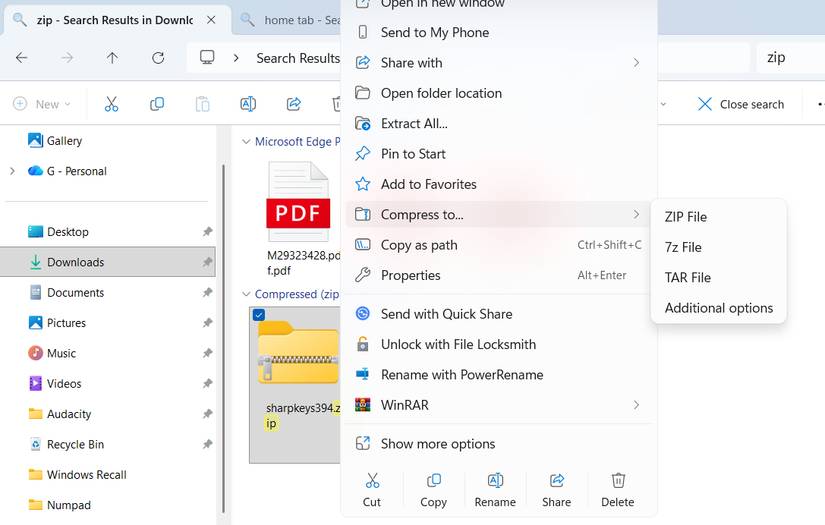Viewport: 825px width, 525px height.
Task: Click the Close search button
Action: [740, 104]
